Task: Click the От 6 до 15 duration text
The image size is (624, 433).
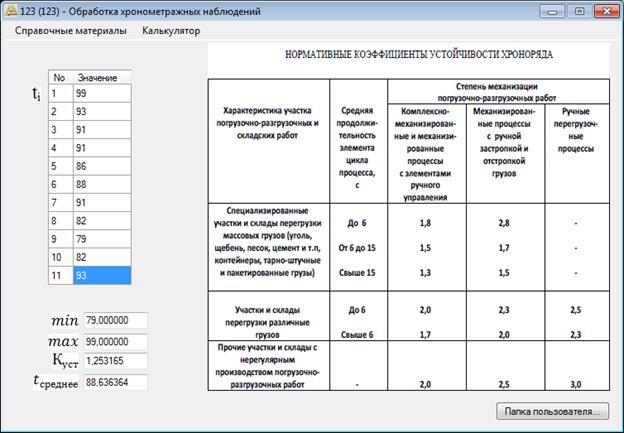Action: coord(357,248)
